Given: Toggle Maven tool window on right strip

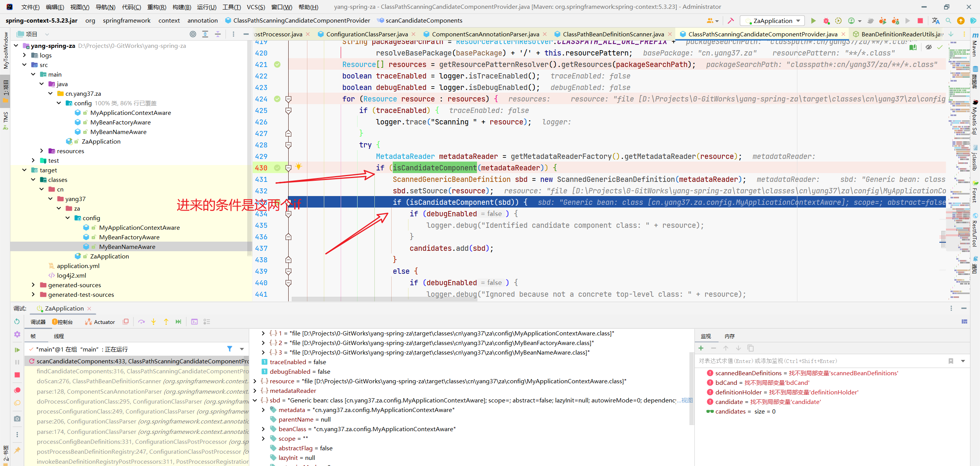Looking at the screenshot, I should [x=975, y=44].
